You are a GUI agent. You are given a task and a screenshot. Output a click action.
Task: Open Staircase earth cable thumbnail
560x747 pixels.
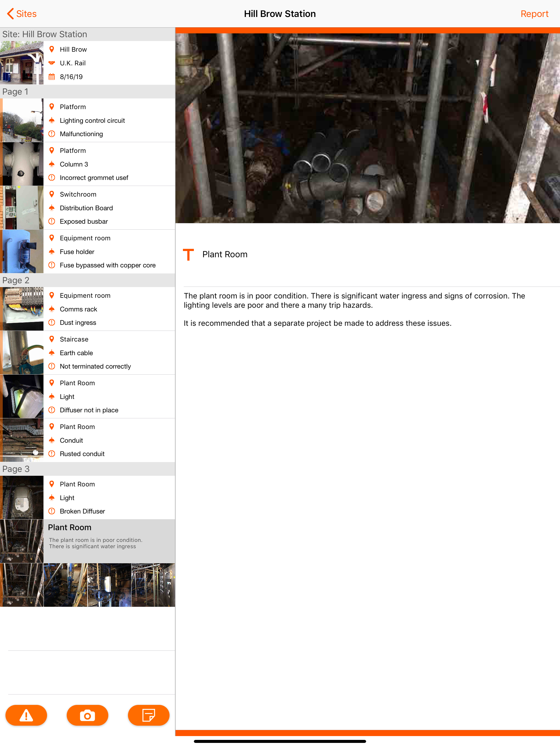tap(22, 352)
